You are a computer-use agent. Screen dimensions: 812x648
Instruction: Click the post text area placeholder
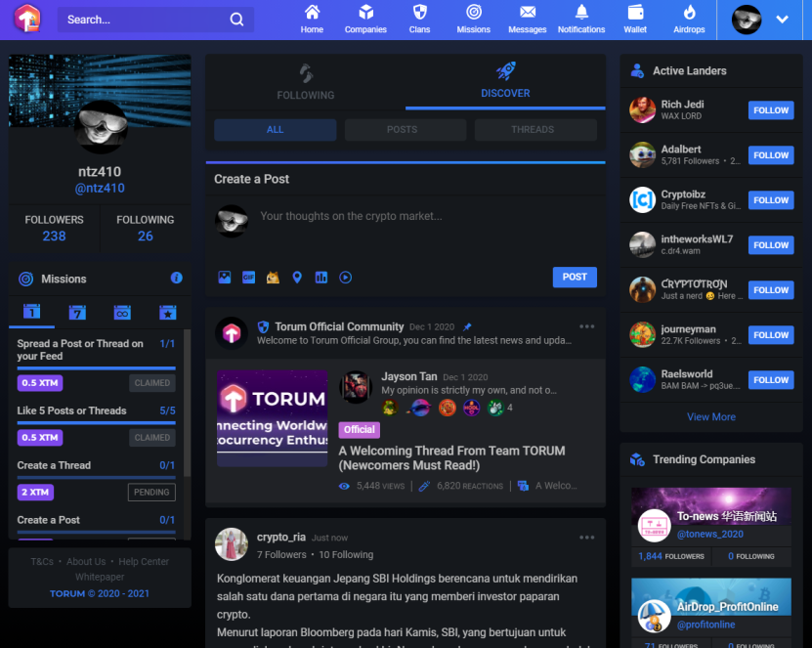point(351,216)
